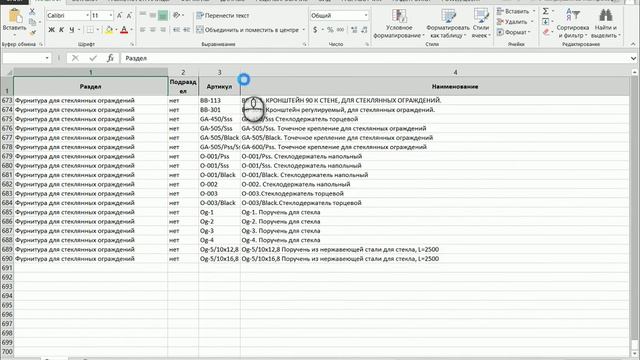
Task: Click the Name Box field
Action: tap(23, 58)
